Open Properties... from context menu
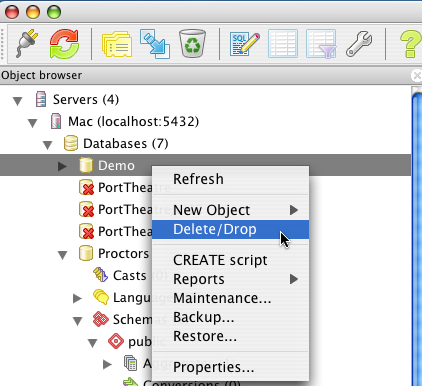The height and width of the screenshot is (386, 422). tap(230, 367)
